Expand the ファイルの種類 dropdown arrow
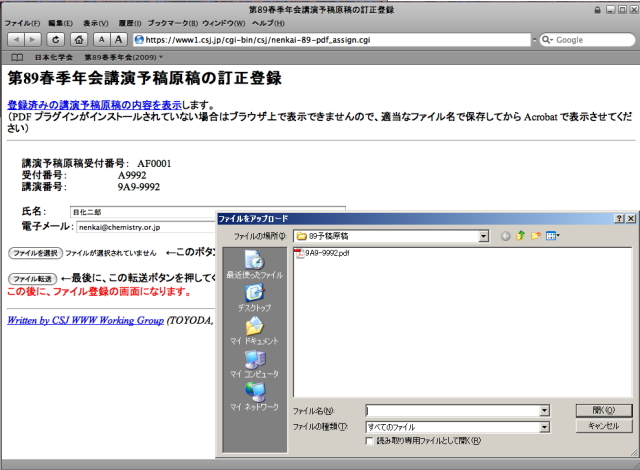Viewport: 640px width, 470px height. [x=544, y=427]
